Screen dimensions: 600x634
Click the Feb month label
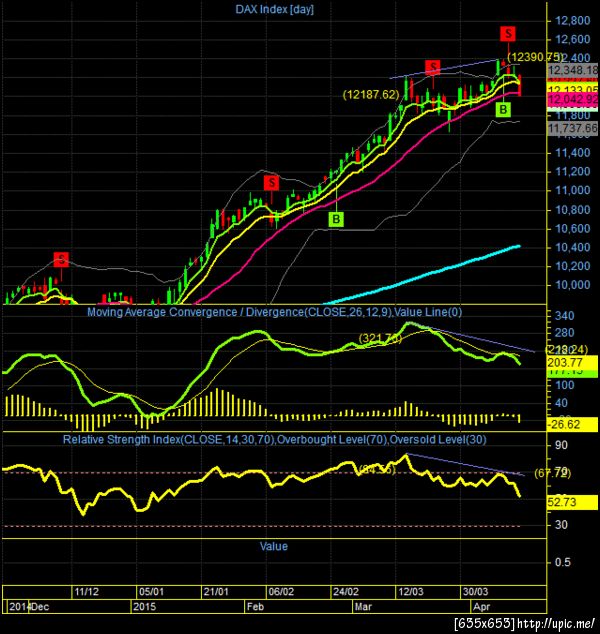[255, 607]
